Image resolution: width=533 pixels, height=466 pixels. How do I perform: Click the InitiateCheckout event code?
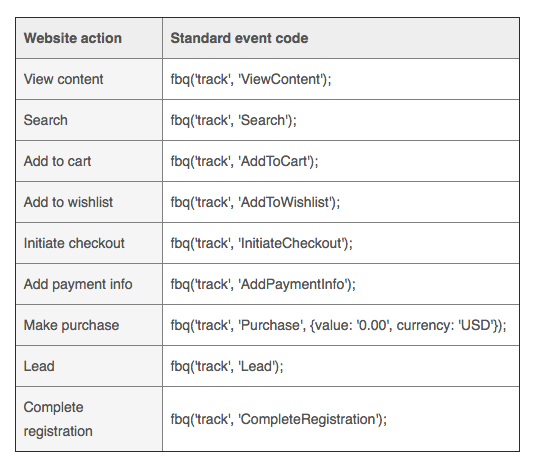[x=262, y=243]
